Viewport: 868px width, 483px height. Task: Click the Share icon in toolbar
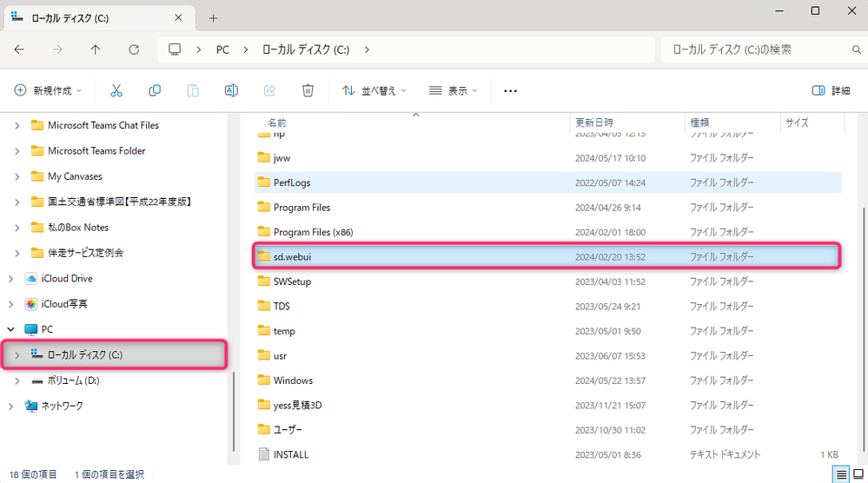click(x=269, y=90)
